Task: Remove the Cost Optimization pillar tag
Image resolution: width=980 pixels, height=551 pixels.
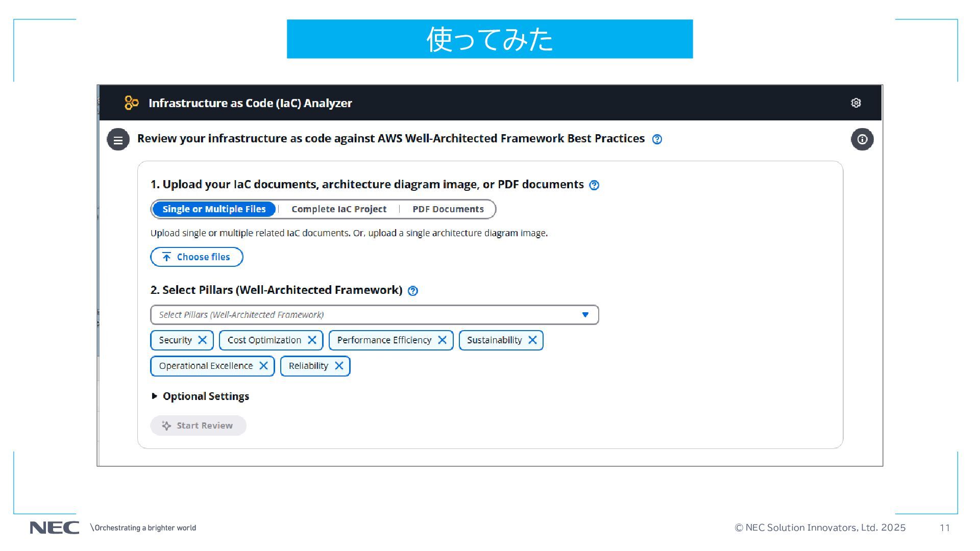Action: 312,340
